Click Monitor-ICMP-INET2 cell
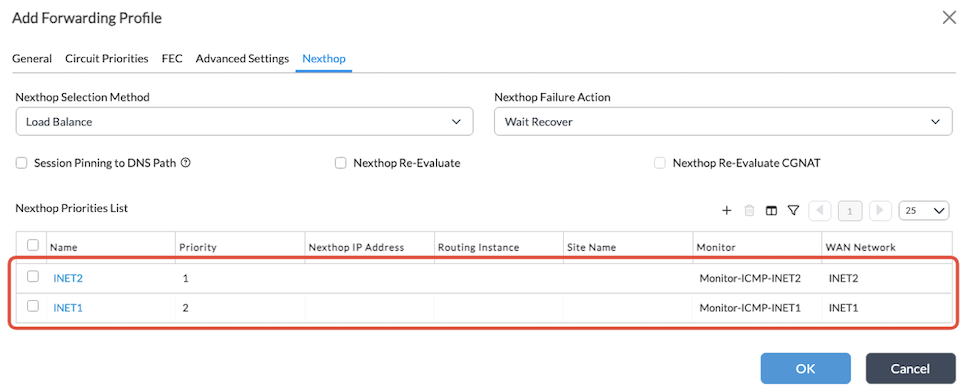The height and width of the screenshot is (389, 966). click(x=750, y=278)
